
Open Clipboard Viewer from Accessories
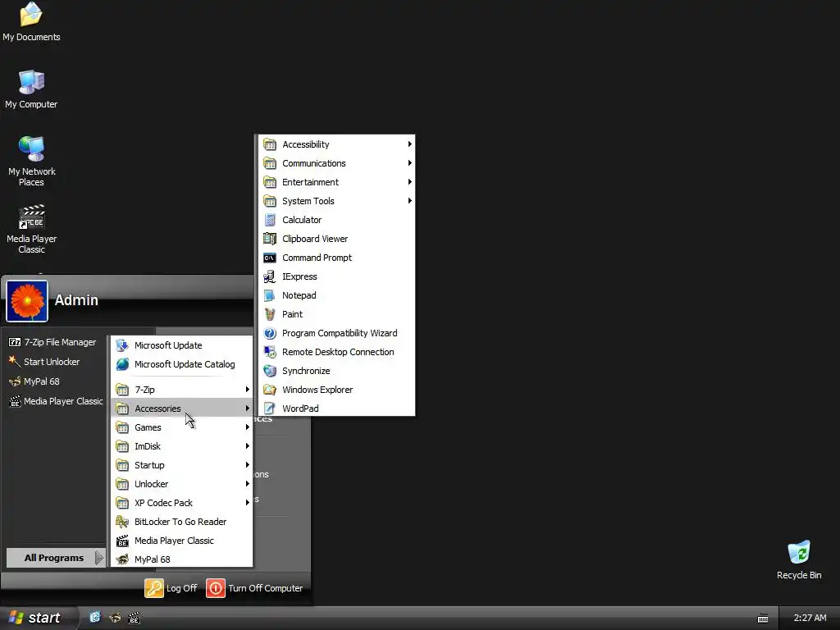(336, 239)
